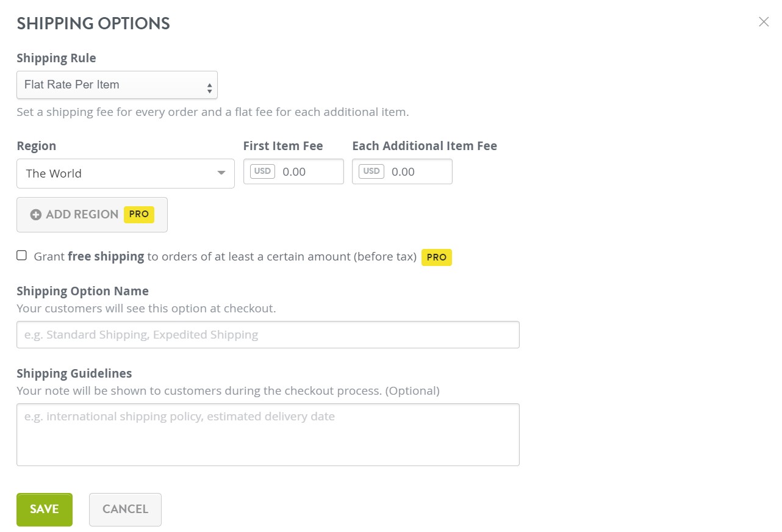Open Flat Rate Per Item selector
The height and width of the screenshot is (532, 782).
(x=117, y=85)
